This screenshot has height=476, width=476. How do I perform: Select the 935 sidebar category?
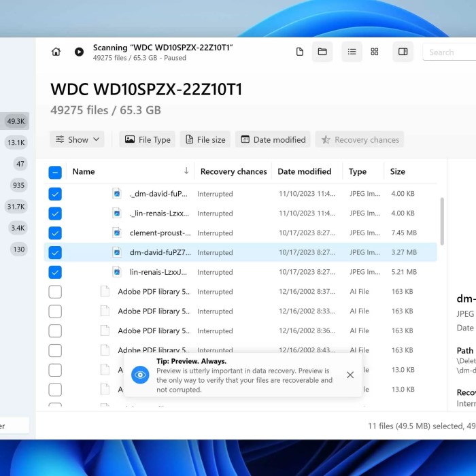(x=18, y=185)
